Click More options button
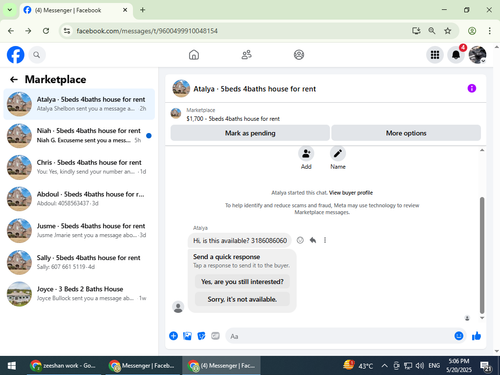 [406, 133]
